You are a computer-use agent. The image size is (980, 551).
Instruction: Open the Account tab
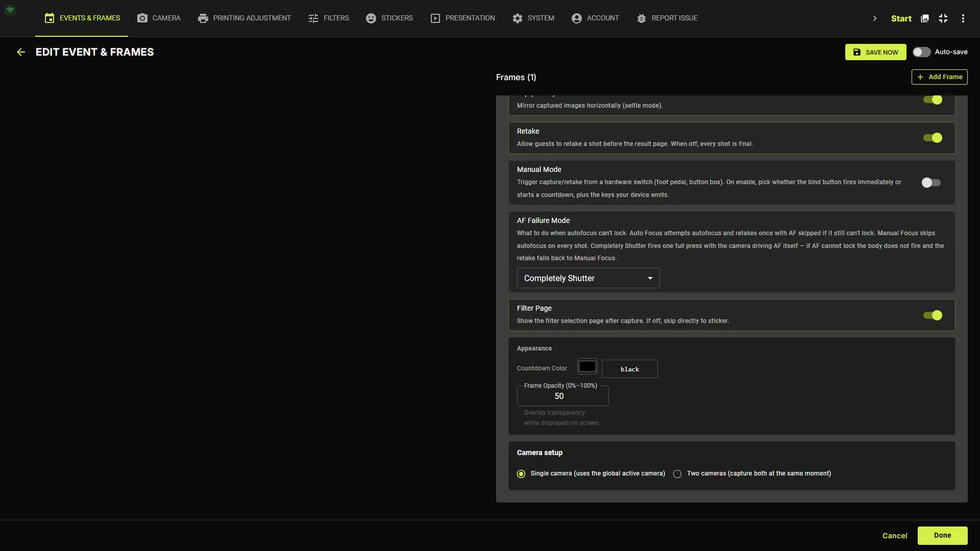point(595,18)
